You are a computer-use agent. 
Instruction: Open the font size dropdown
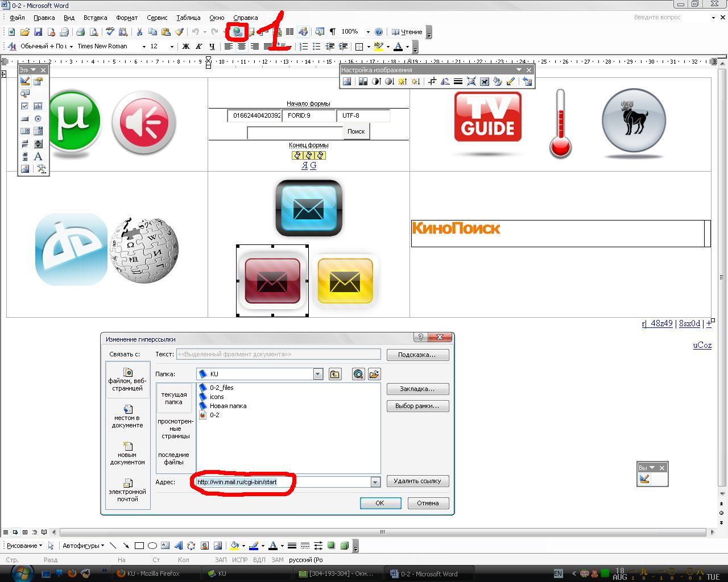click(x=172, y=47)
